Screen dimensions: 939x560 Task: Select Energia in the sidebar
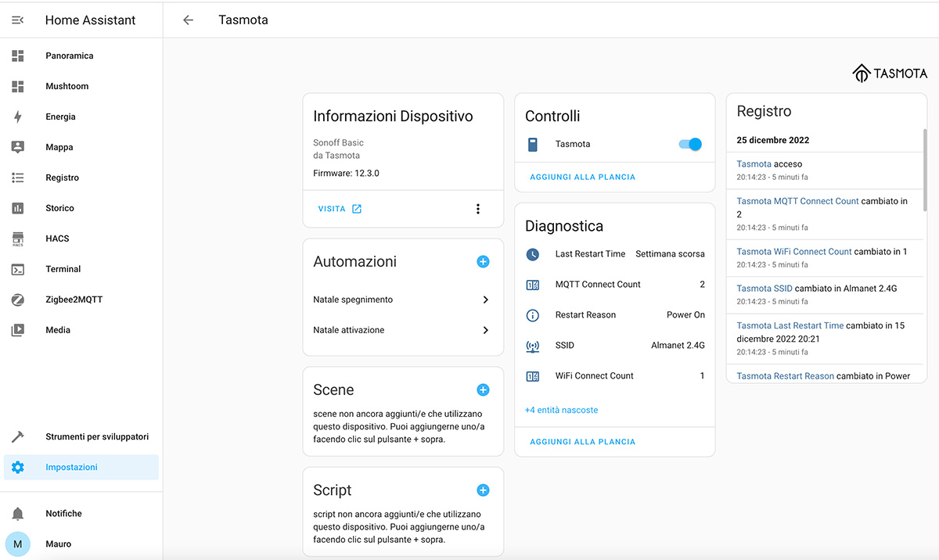(60, 117)
